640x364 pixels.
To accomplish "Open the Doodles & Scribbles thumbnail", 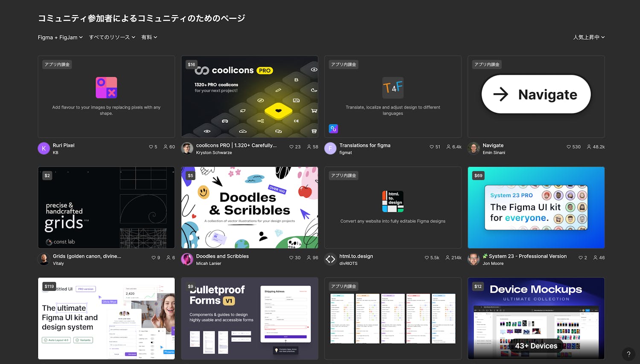I will (250, 208).
